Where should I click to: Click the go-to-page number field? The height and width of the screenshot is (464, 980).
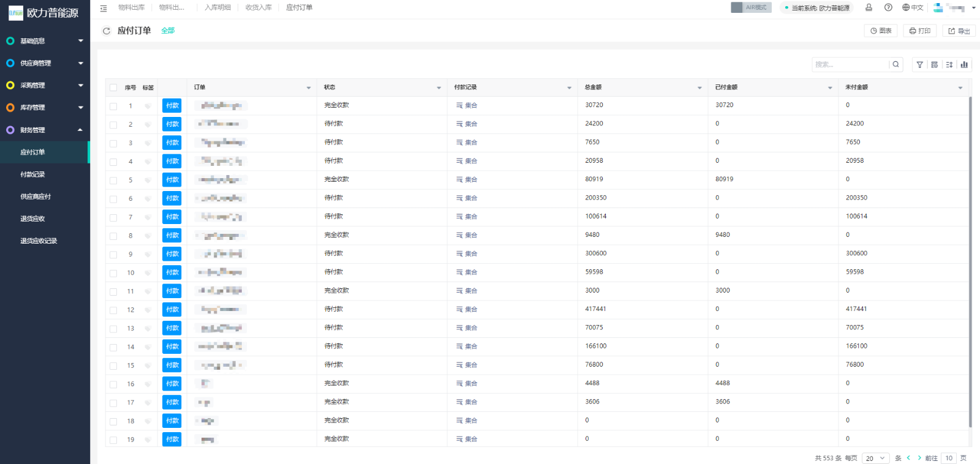(x=949, y=458)
